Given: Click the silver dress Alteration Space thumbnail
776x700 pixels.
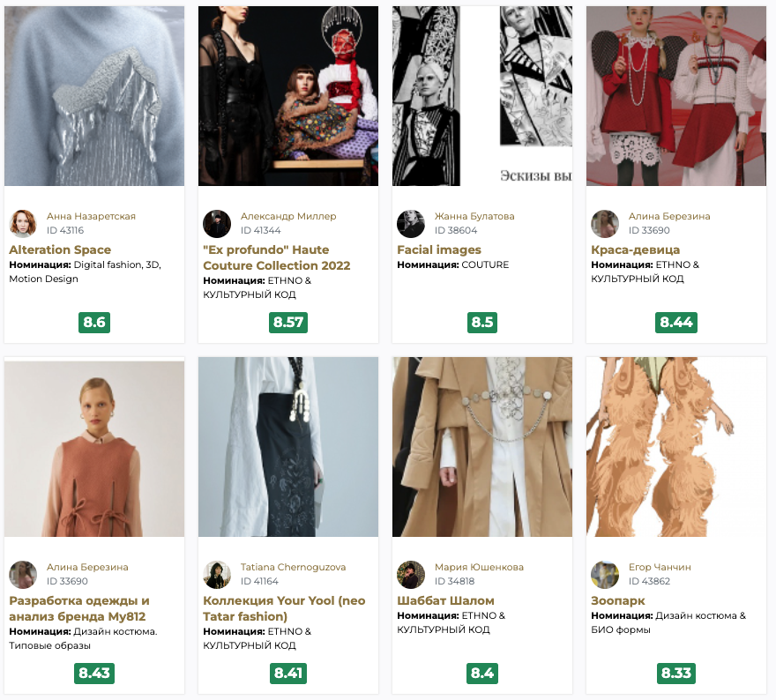Looking at the screenshot, I should [x=94, y=96].
